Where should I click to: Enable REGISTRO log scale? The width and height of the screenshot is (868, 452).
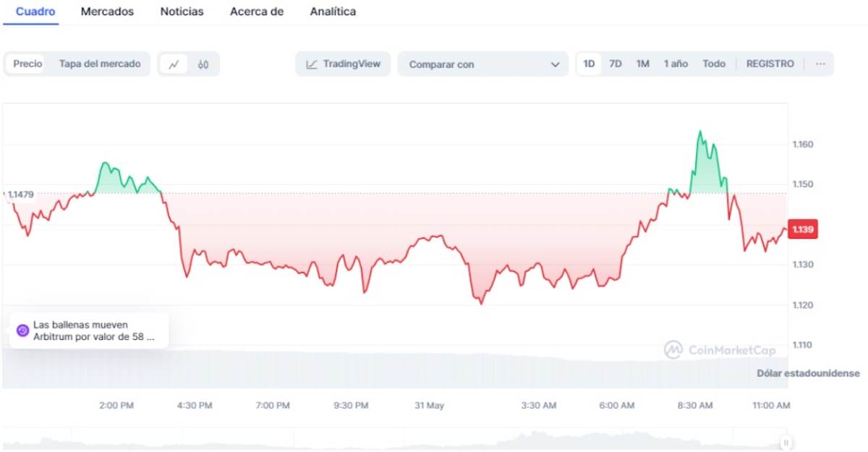770,64
